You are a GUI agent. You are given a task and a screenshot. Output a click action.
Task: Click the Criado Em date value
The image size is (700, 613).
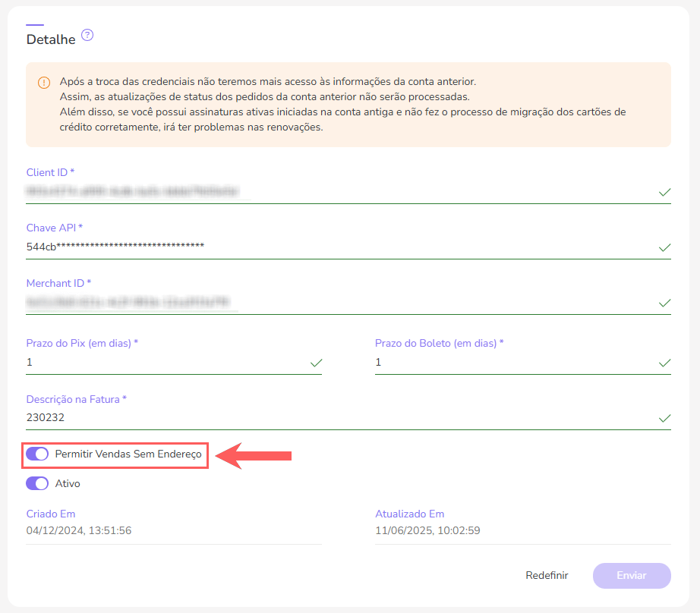pyautogui.click(x=79, y=530)
